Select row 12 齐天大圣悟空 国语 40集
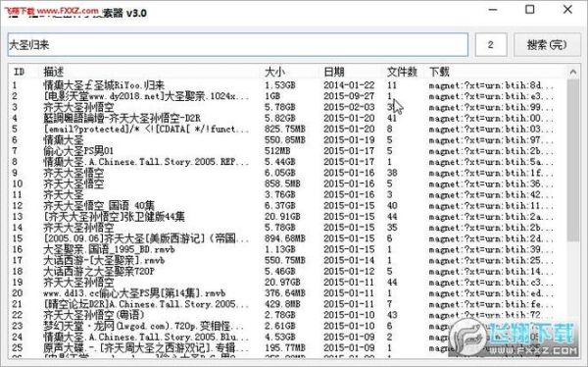The image size is (588, 367). [287, 205]
